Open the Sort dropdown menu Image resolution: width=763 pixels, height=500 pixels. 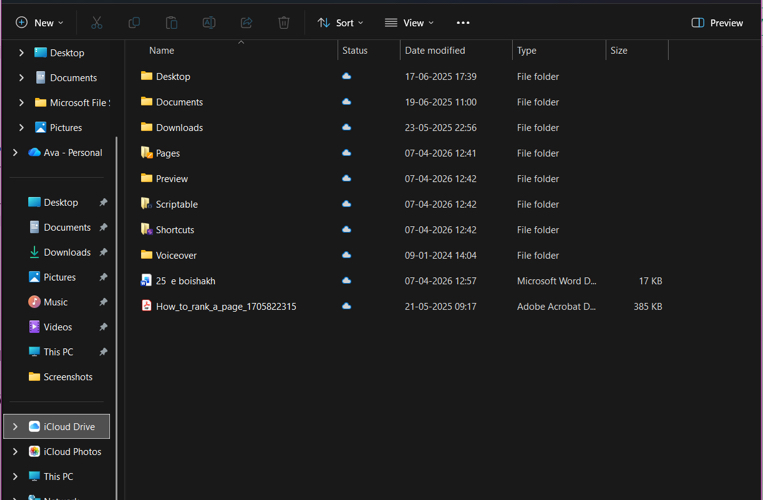point(340,22)
